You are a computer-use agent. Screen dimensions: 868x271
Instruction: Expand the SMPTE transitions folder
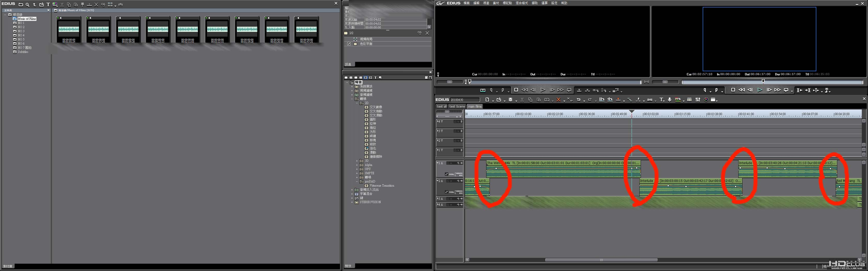(x=357, y=173)
